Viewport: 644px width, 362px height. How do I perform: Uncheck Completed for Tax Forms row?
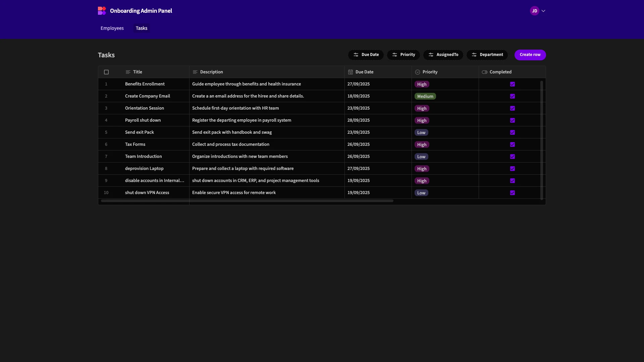(x=513, y=144)
